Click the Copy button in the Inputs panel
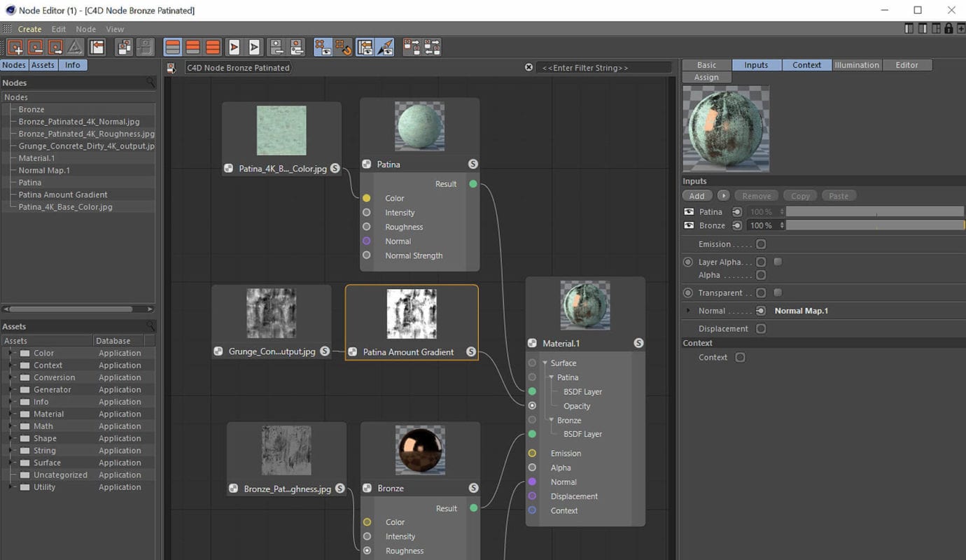966x560 pixels. (x=799, y=195)
